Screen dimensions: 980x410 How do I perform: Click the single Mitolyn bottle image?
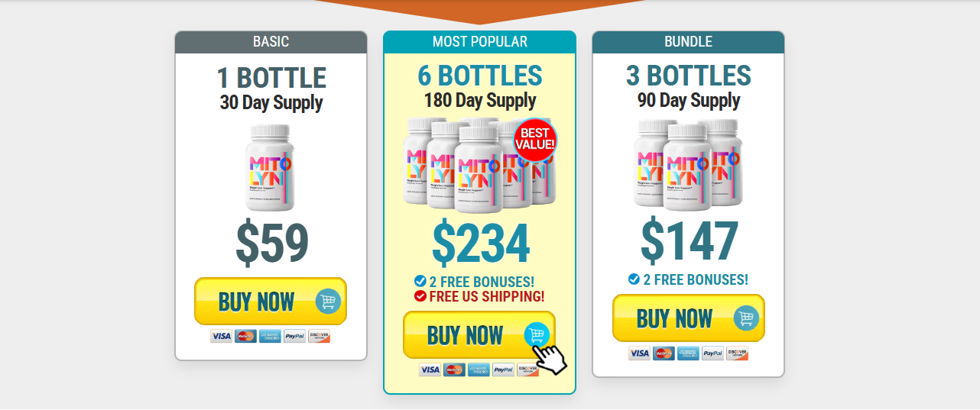click(x=270, y=168)
